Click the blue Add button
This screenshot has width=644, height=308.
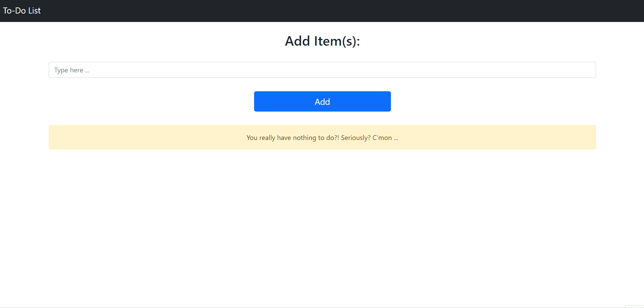(x=322, y=101)
